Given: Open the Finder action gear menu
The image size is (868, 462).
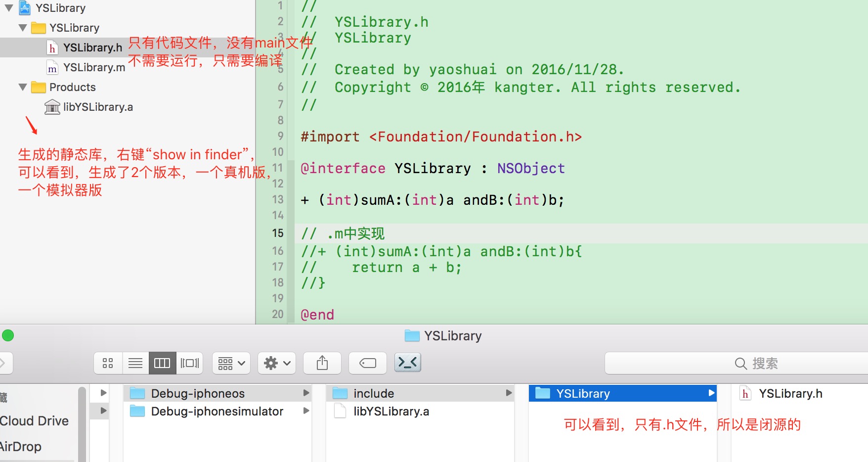Looking at the screenshot, I should pyautogui.click(x=277, y=363).
